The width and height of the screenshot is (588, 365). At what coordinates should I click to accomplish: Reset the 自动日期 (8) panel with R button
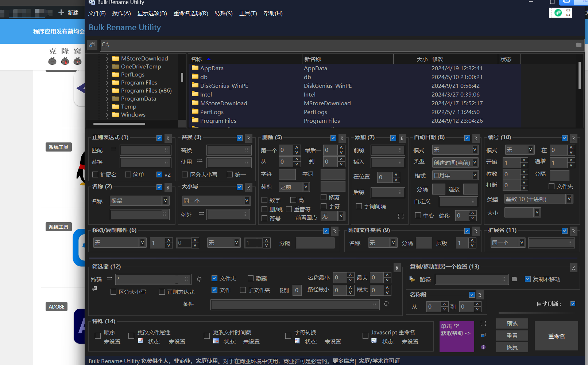(476, 138)
